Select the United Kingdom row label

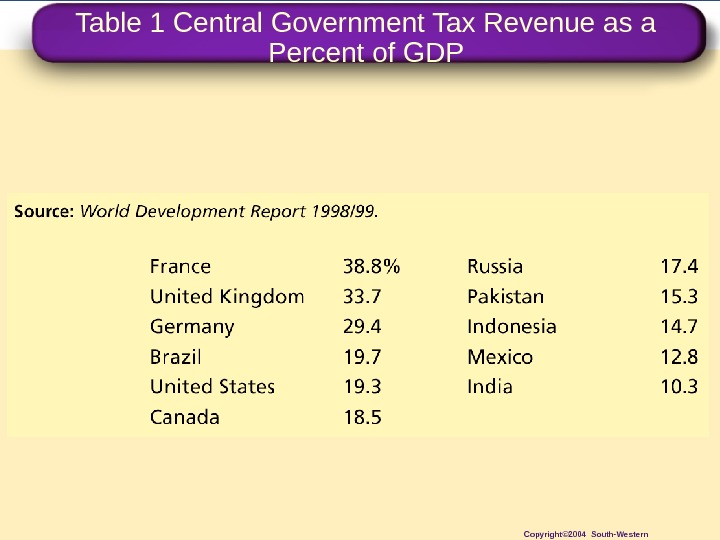227,297
